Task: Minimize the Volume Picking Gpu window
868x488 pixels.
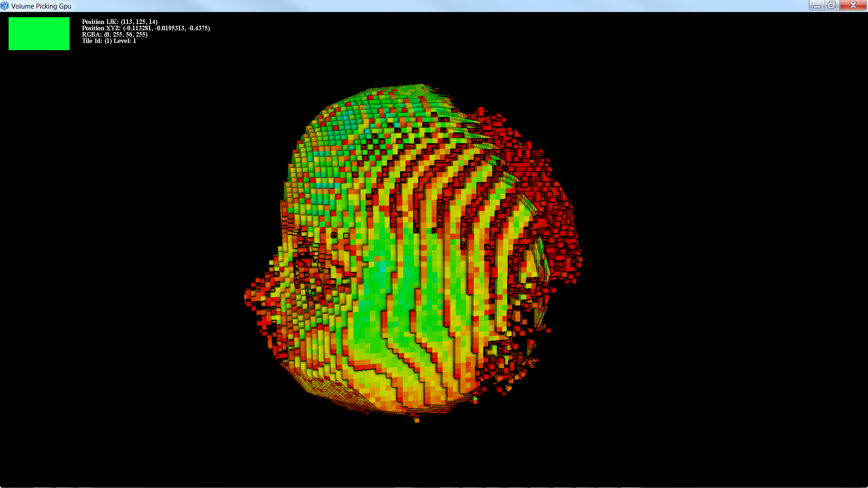Action: (817, 5)
